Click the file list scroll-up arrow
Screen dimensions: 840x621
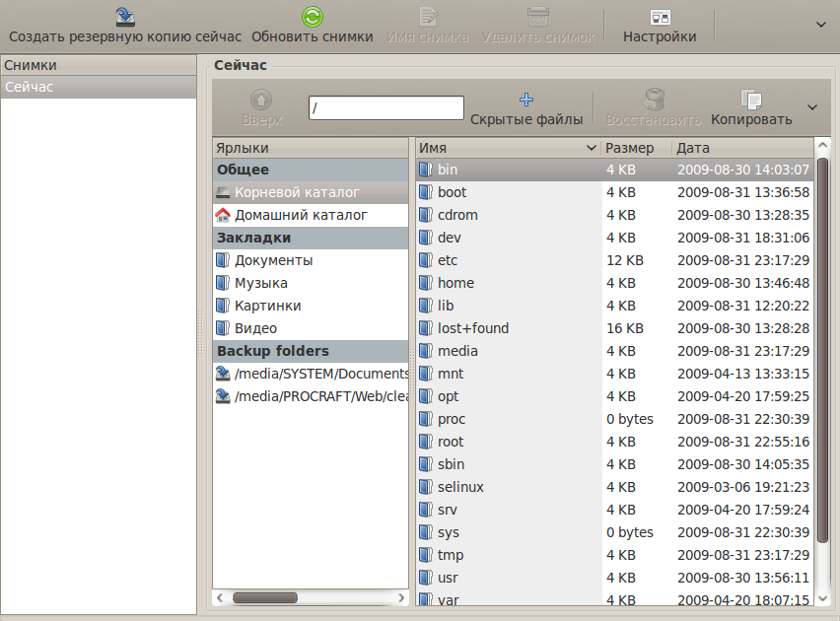[x=822, y=145]
